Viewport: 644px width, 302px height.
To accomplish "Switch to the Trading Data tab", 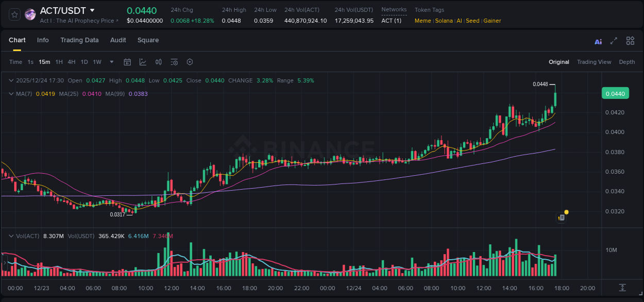I will 79,40.
